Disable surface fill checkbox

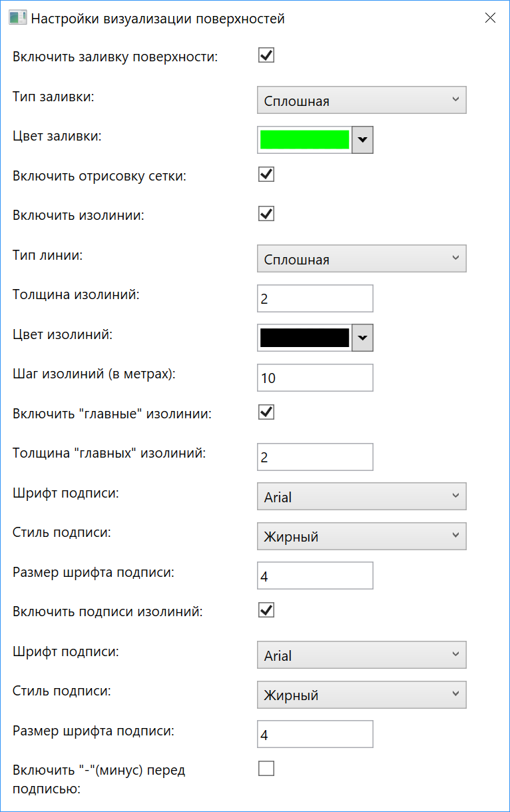pos(266,55)
